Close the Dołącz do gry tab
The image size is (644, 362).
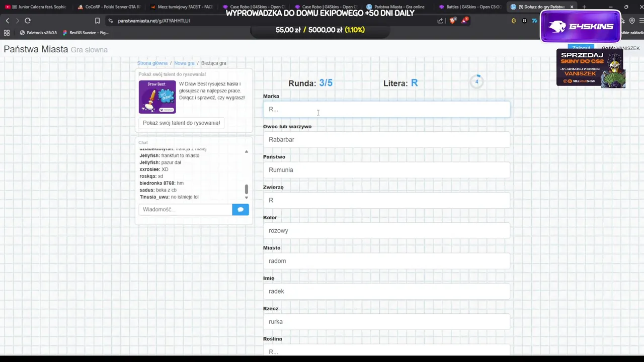572,7
